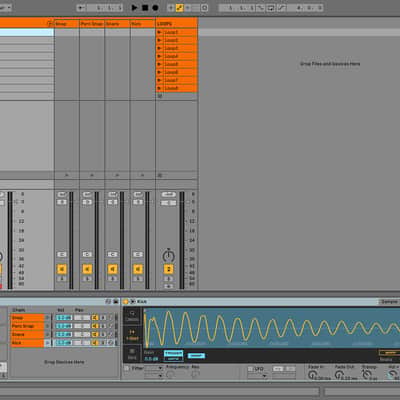Image resolution: width=400 pixels, height=400 pixels.
Task: Start playback with the transport Play button
Action: click(x=134, y=7)
